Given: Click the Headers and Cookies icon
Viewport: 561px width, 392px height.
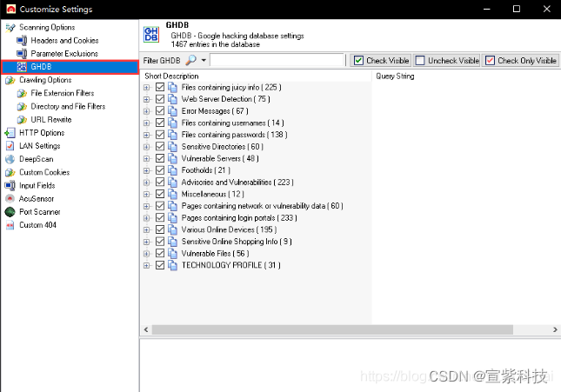Looking at the screenshot, I should coord(22,40).
